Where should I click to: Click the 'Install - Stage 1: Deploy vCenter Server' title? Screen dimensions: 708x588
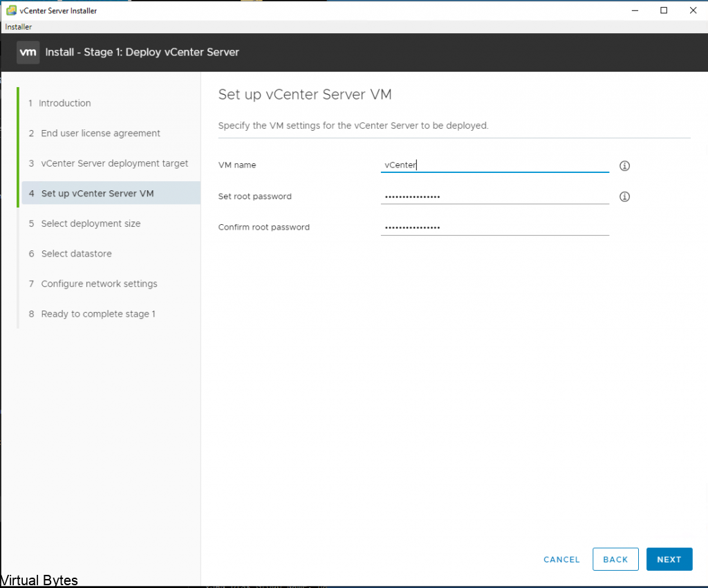pyautogui.click(x=142, y=53)
